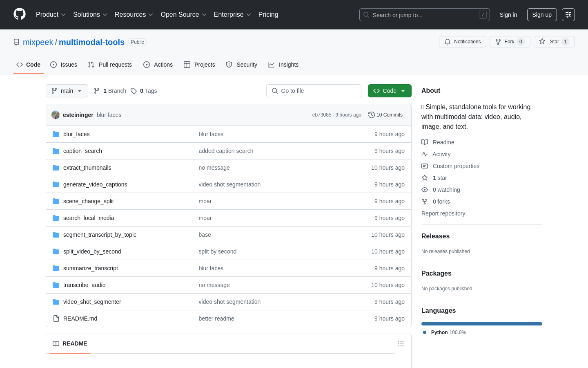Open commit hash eb73085

322,115
